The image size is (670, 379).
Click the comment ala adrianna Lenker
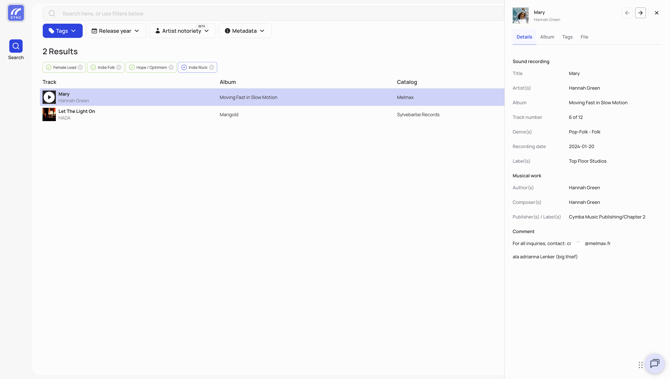[545, 257]
